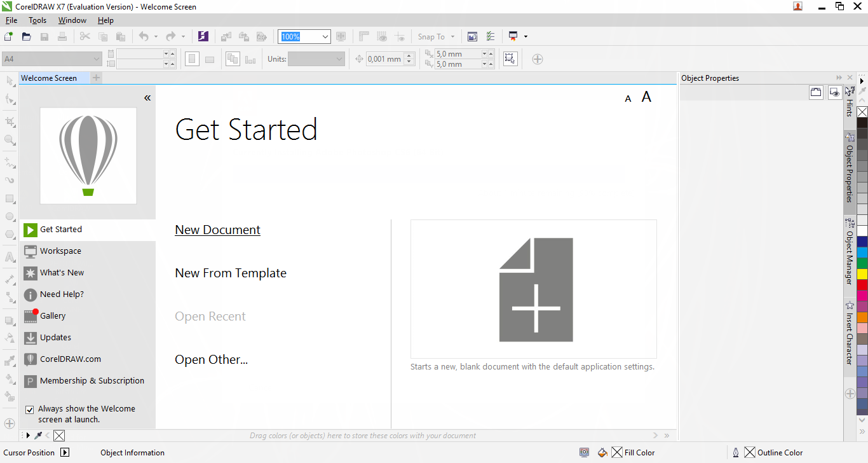Click the Fill Color bucket icon

(x=603, y=453)
